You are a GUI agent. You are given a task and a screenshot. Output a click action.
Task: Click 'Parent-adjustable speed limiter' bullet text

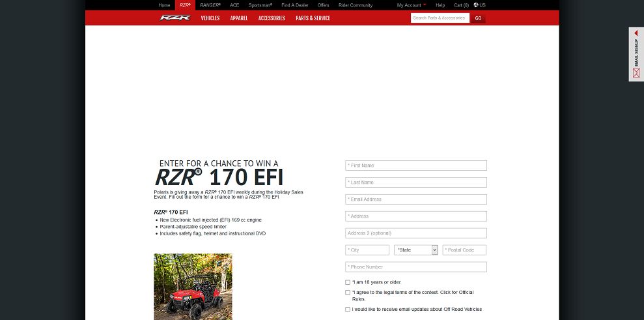coord(193,227)
